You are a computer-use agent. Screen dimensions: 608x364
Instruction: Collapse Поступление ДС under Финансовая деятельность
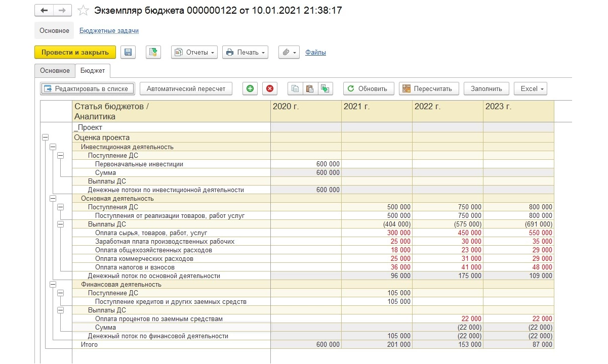pos(61,293)
